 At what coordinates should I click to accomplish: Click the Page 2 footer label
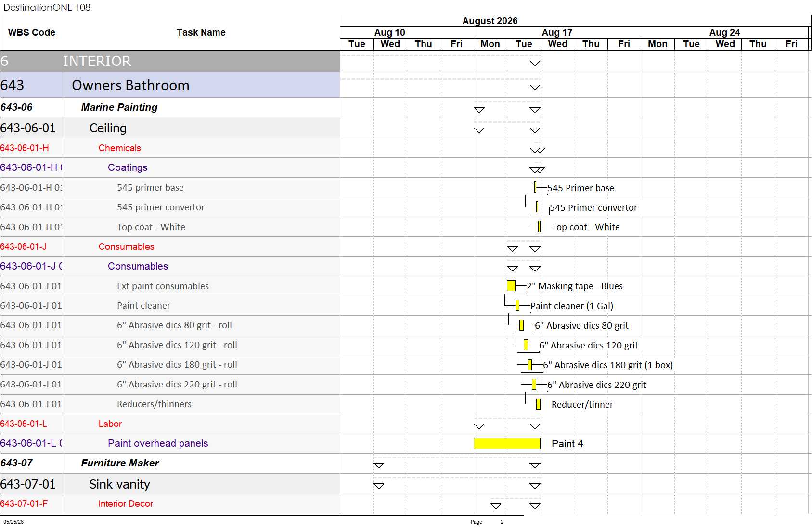[x=487, y=522]
